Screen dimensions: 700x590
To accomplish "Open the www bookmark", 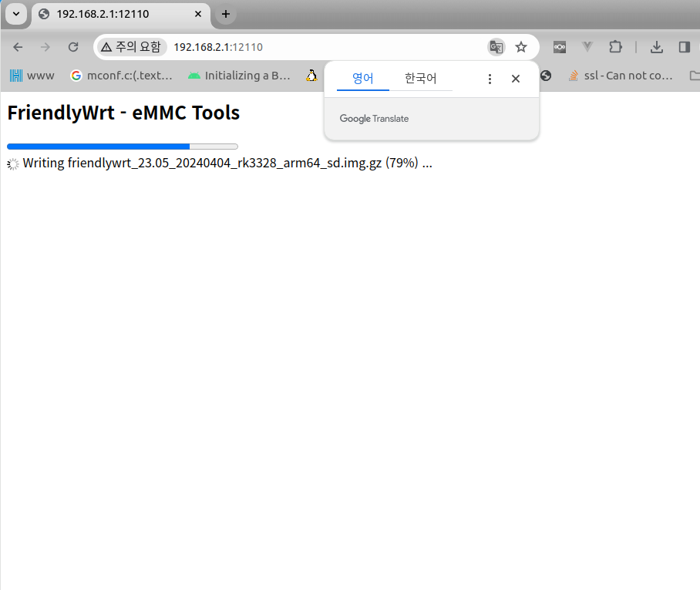I will click(x=32, y=76).
